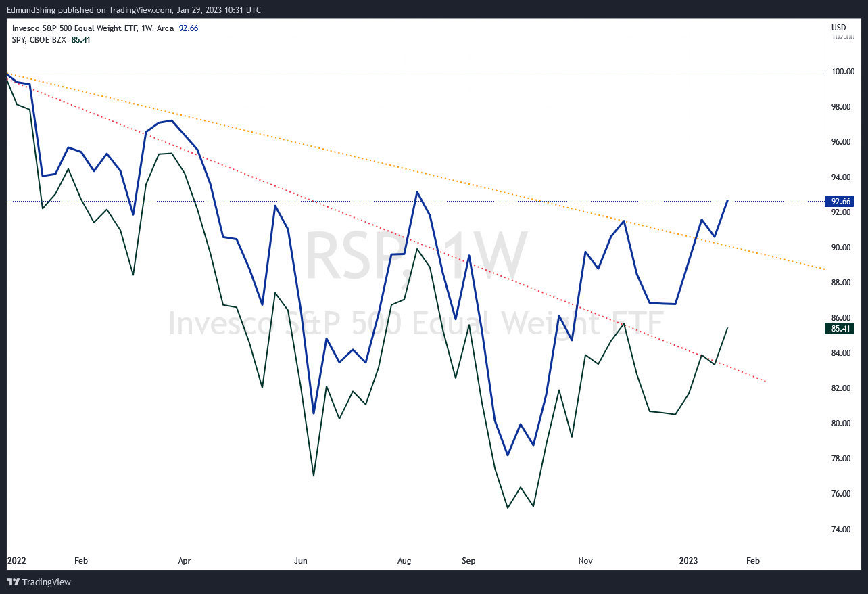Click the USD currency label
Viewport: 868px width, 594px height.
click(839, 28)
